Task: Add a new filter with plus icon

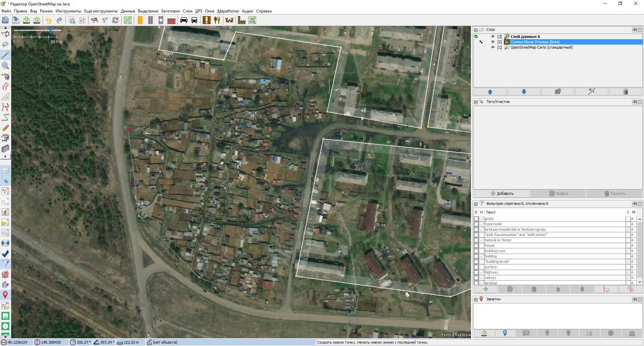Action: click(486, 289)
